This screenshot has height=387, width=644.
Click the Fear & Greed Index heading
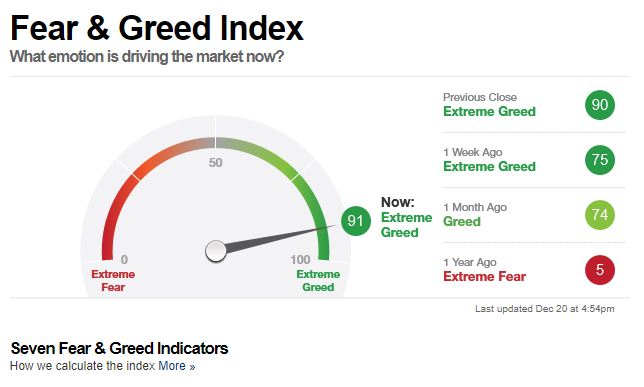click(156, 28)
